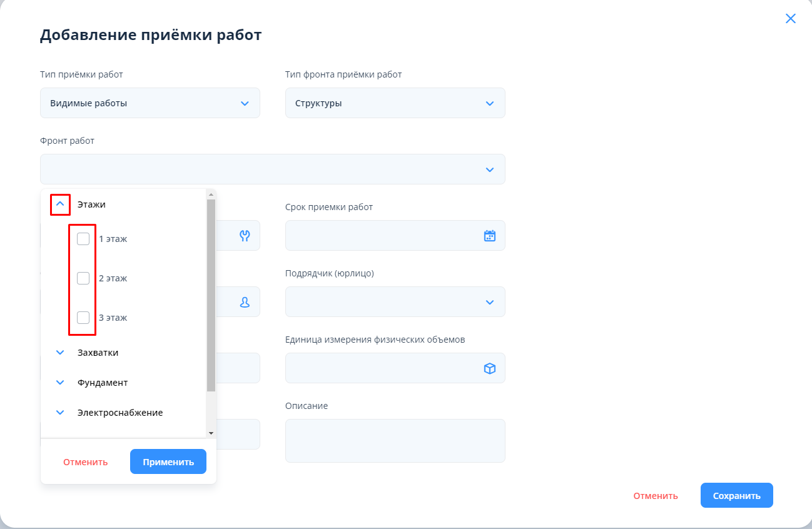Tick the 3 этаж checkbox
Viewport: 812px width, 529px height.
83,318
